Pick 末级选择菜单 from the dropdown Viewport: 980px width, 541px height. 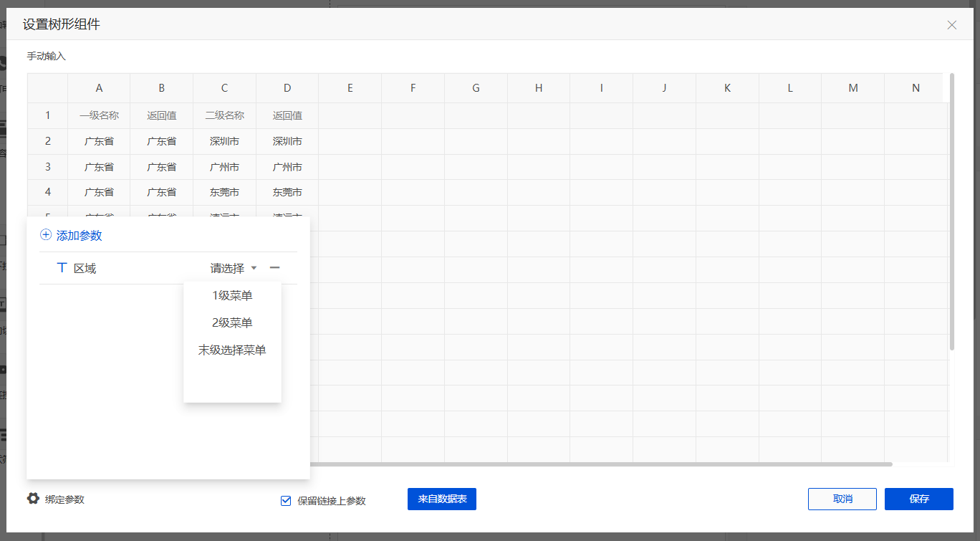[232, 350]
